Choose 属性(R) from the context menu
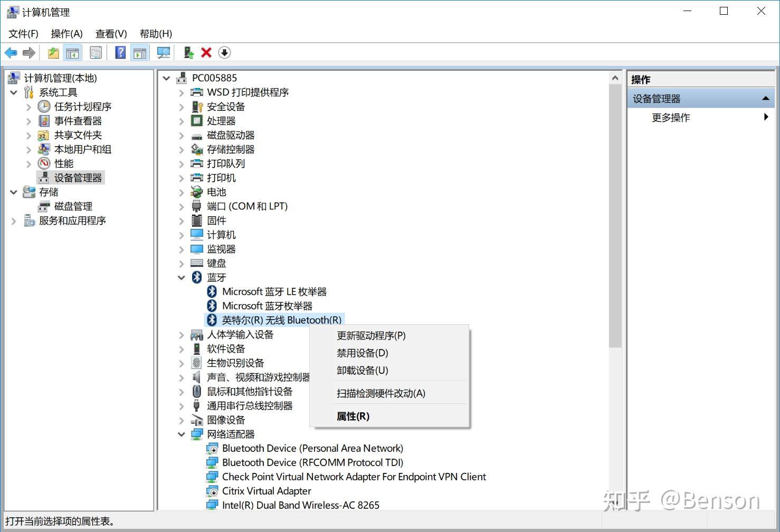 [x=389, y=417]
